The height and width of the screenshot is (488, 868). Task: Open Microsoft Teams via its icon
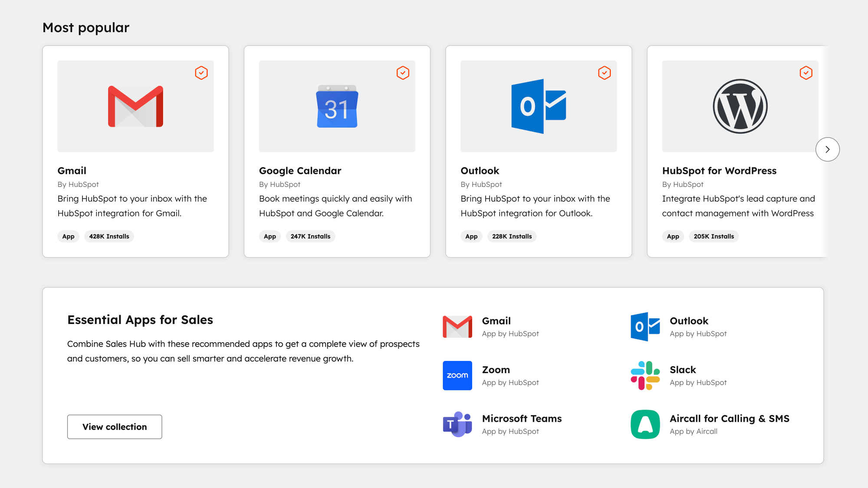pyautogui.click(x=457, y=424)
